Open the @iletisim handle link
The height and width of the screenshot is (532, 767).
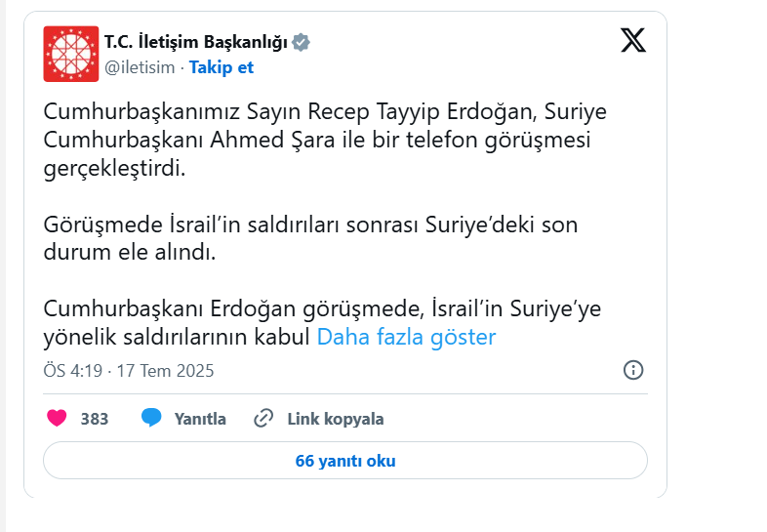140,67
